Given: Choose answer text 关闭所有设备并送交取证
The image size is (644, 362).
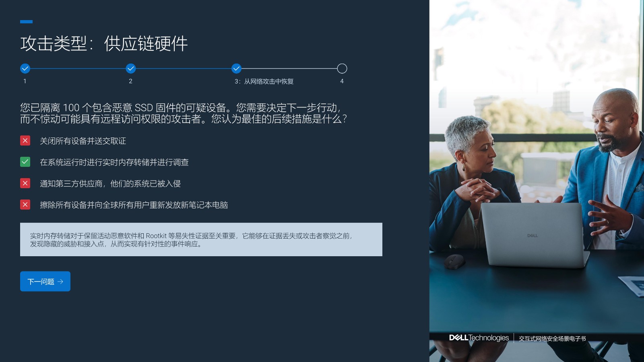Looking at the screenshot, I should point(83,141).
